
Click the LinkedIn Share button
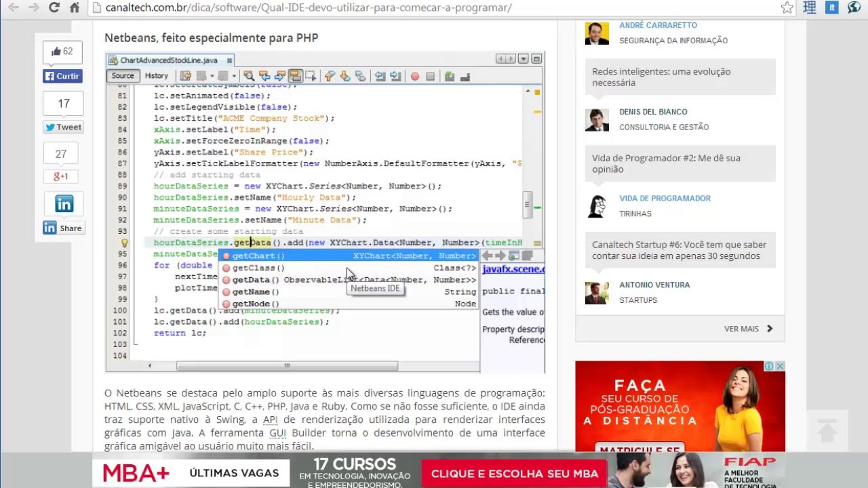point(62,228)
